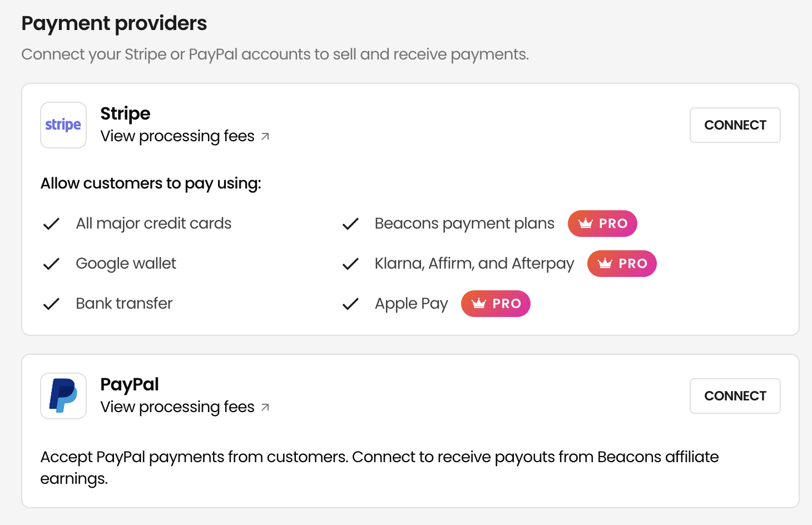Click the PRO badge next to Beacons payment plans
This screenshot has width=812, height=525.
(602, 224)
